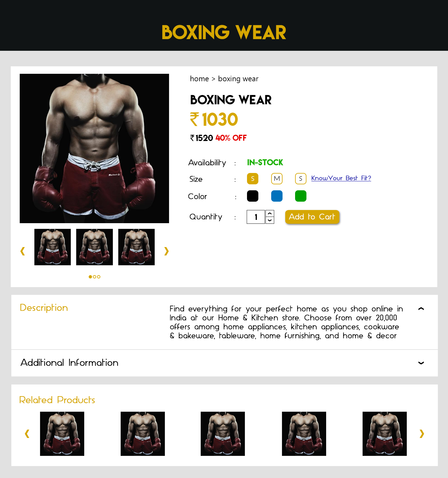Pick the blue color swatch

(277, 196)
